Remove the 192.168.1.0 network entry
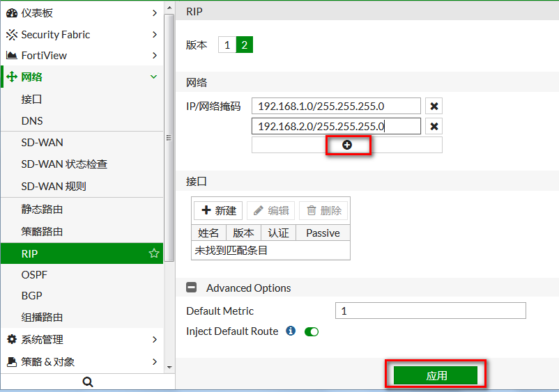Image resolution: width=559 pixels, height=392 pixels. pyautogui.click(x=434, y=106)
